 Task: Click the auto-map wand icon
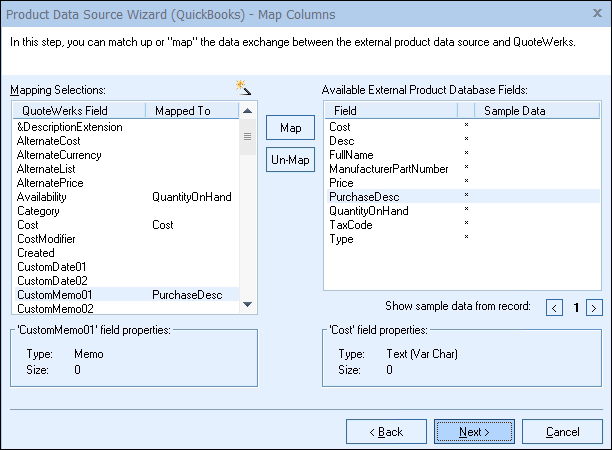tap(242, 88)
